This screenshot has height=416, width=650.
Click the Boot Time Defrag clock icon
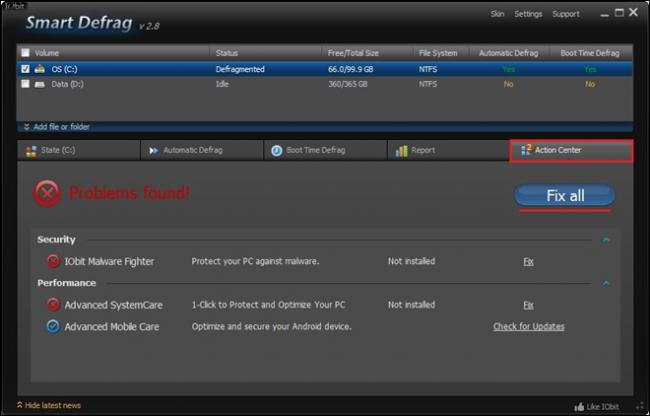[x=276, y=151]
